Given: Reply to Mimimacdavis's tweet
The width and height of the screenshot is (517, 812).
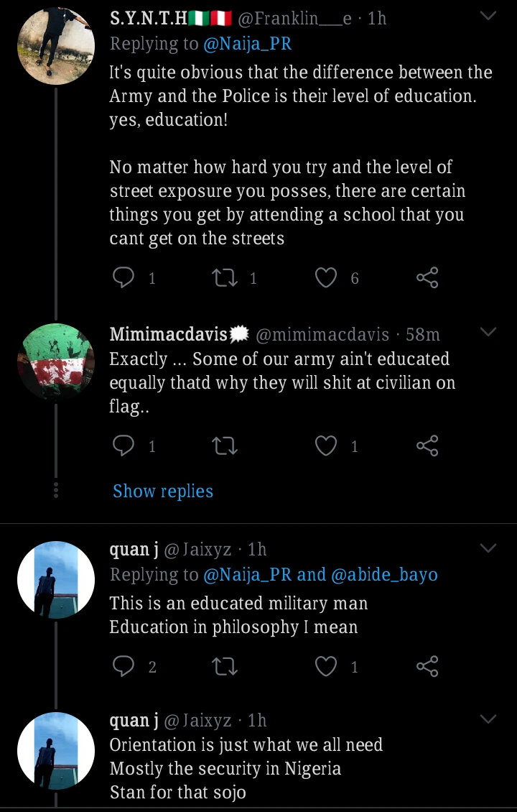Looking at the screenshot, I should pos(124,446).
